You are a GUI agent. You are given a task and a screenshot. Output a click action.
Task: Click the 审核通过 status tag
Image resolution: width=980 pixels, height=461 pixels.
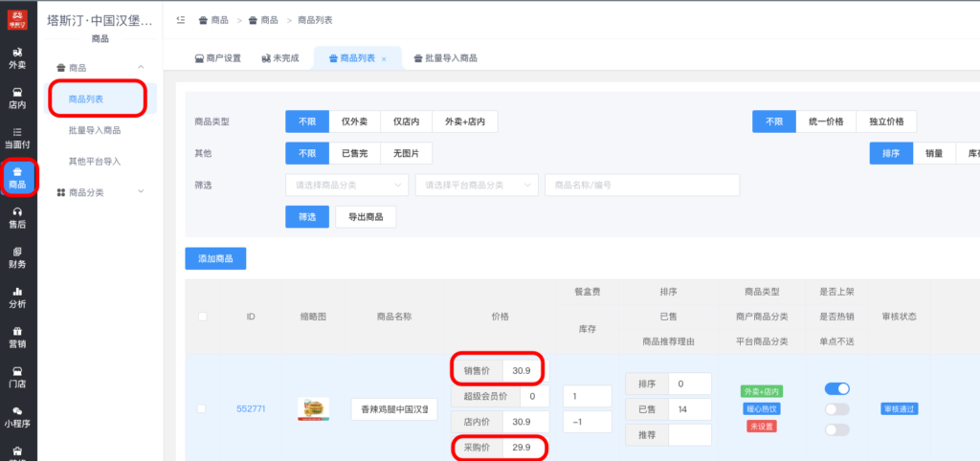(x=899, y=409)
